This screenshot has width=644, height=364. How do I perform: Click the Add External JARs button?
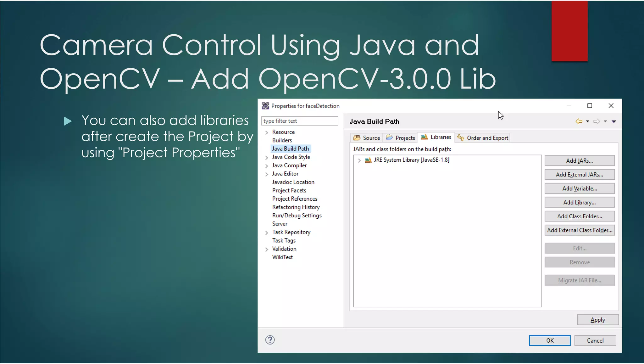coord(579,175)
